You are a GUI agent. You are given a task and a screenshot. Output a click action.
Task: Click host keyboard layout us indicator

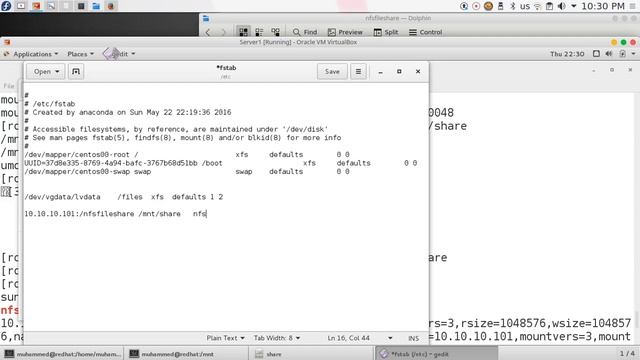(x=525, y=6)
